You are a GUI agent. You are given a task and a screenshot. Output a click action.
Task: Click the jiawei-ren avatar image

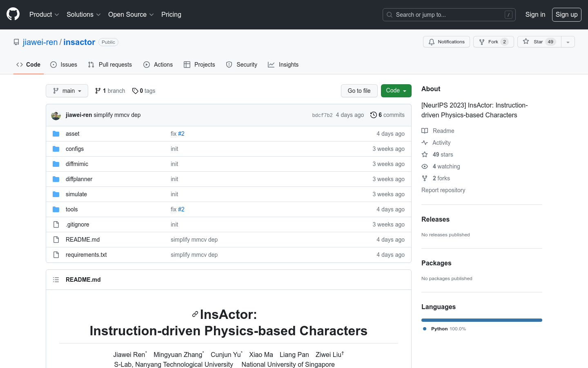point(56,115)
